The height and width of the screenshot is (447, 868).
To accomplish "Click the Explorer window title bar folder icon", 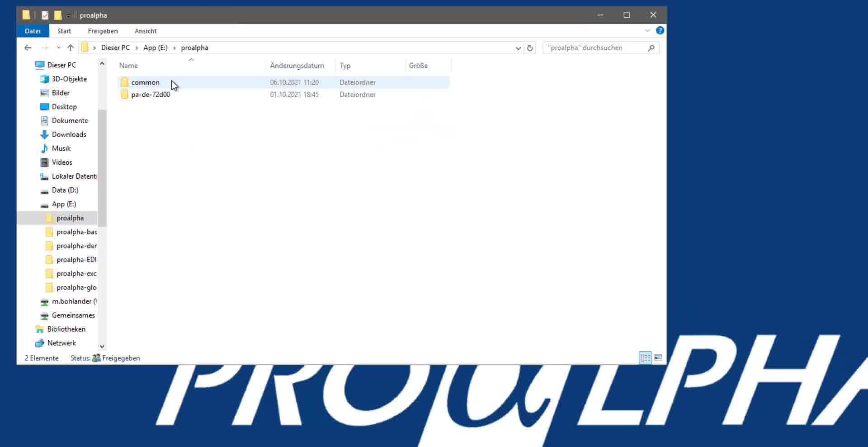I will click(26, 15).
